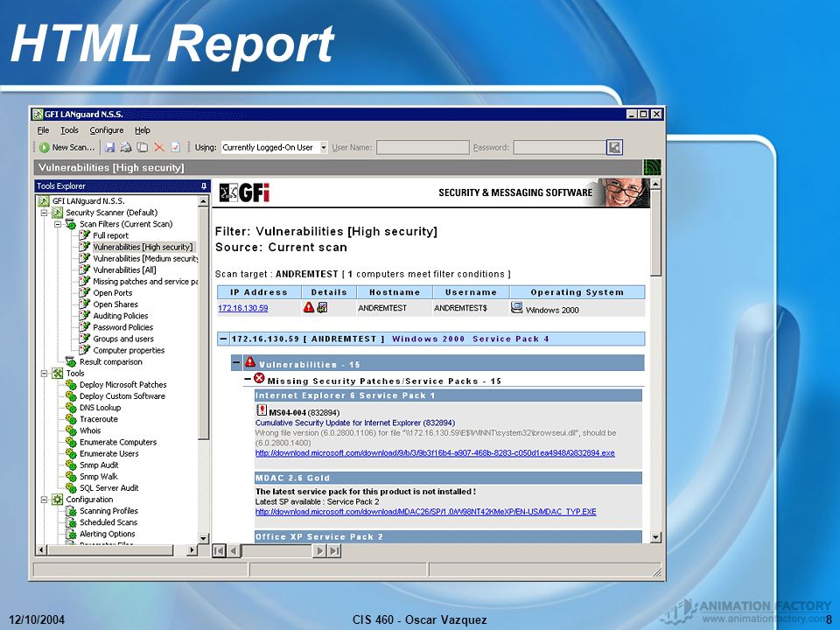Image resolution: width=840 pixels, height=630 pixels.
Task: Collapse the 172.16.130.59 ANDREMTEST report section
Action: pos(223,339)
